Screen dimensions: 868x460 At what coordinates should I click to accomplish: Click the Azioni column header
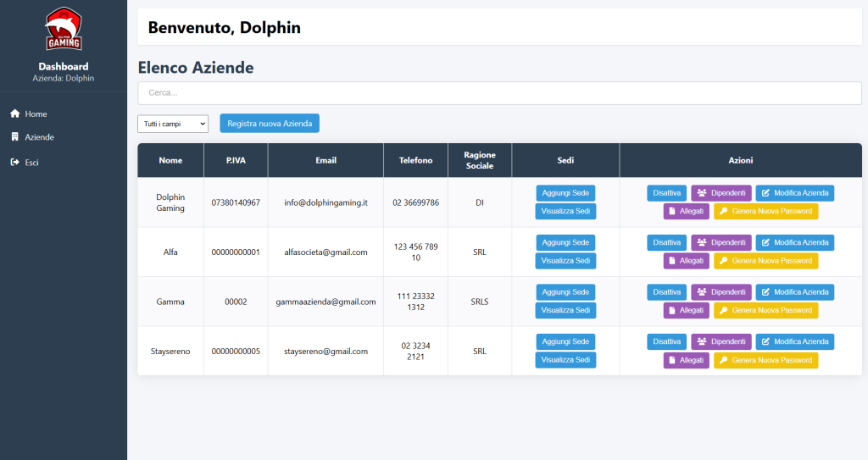click(x=741, y=160)
